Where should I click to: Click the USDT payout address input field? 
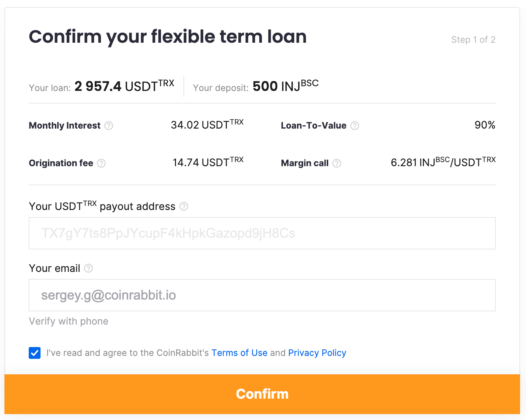pos(262,233)
